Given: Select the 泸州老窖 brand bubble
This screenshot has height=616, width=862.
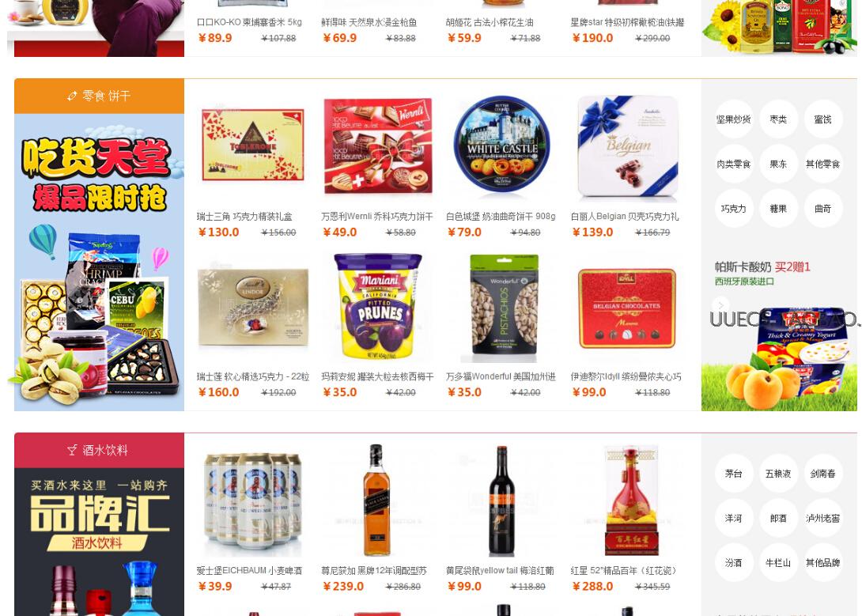Looking at the screenshot, I should pos(823,518).
